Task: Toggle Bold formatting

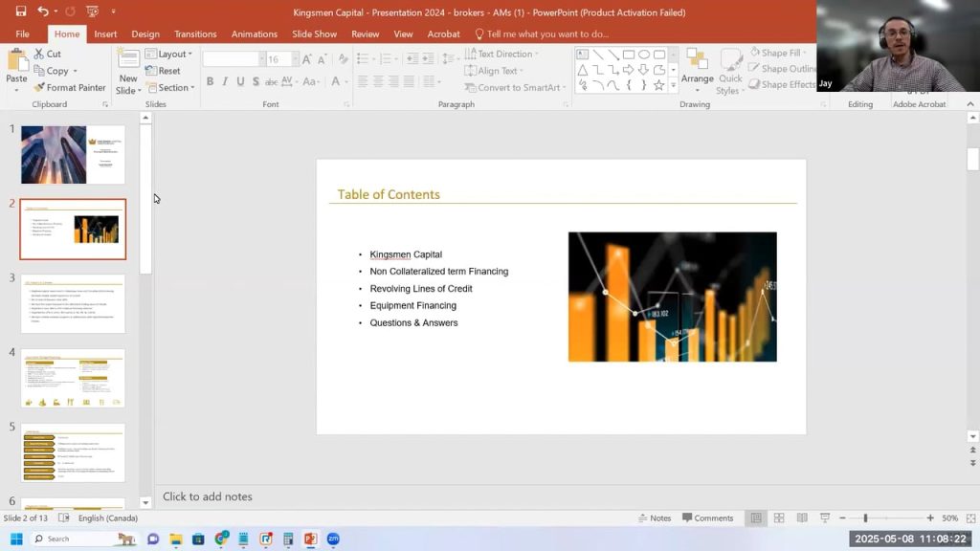Action: (210, 81)
